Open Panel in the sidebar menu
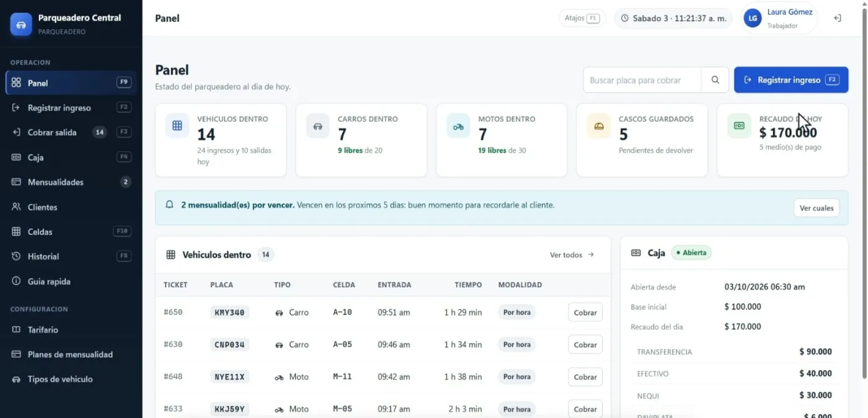This screenshot has width=868, height=418. (71, 82)
